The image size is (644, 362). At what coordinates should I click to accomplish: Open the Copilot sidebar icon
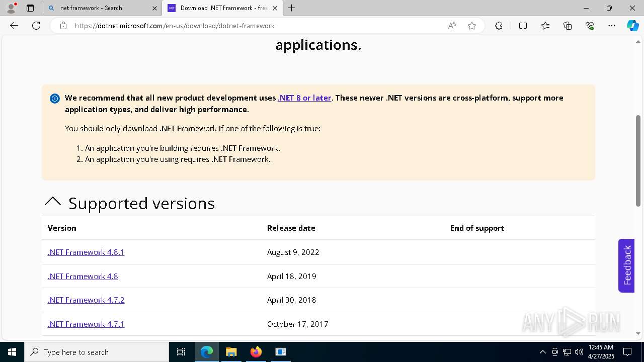(632, 26)
